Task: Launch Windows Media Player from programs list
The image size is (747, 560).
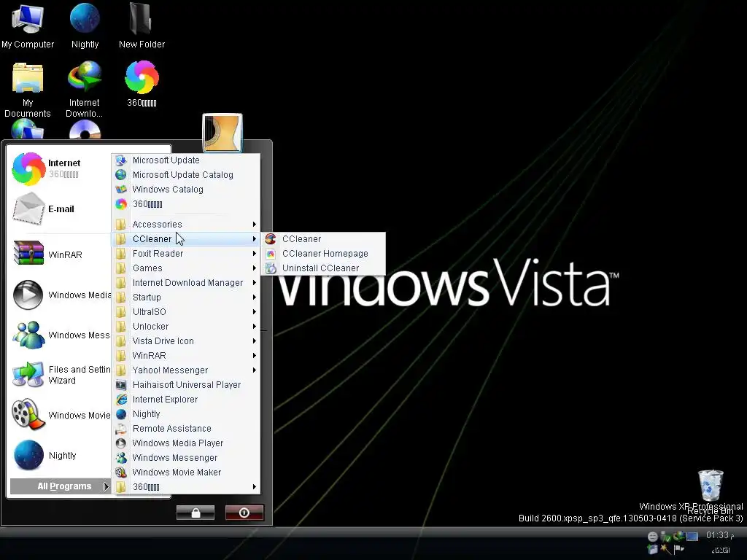Action: (x=187, y=443)
